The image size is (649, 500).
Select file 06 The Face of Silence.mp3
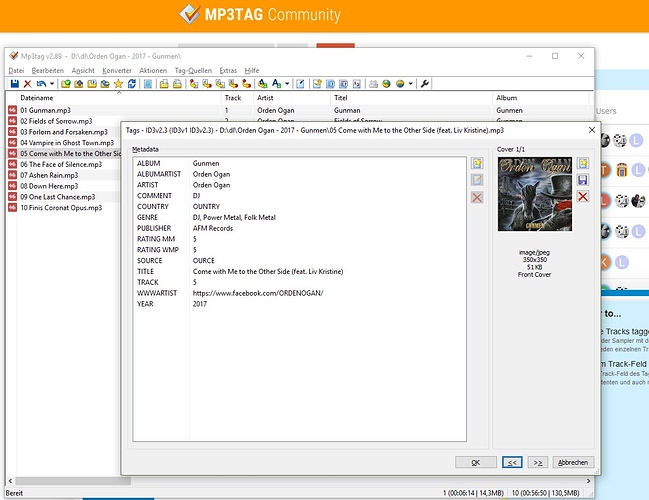[x=61, y=164]
